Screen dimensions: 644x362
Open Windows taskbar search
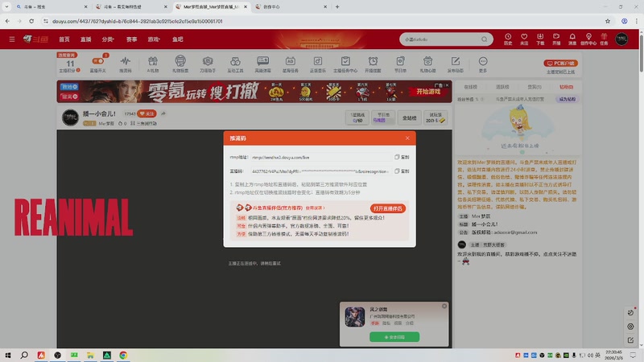click(x=24, y=355)
